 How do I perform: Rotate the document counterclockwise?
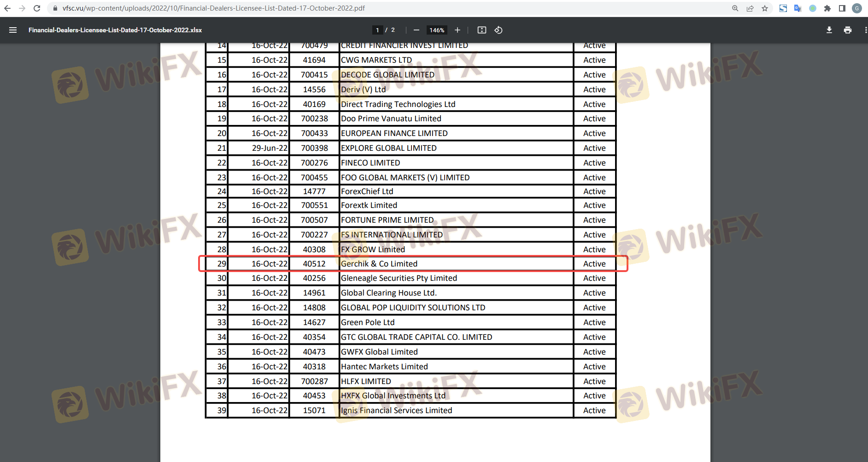(499, 30)
